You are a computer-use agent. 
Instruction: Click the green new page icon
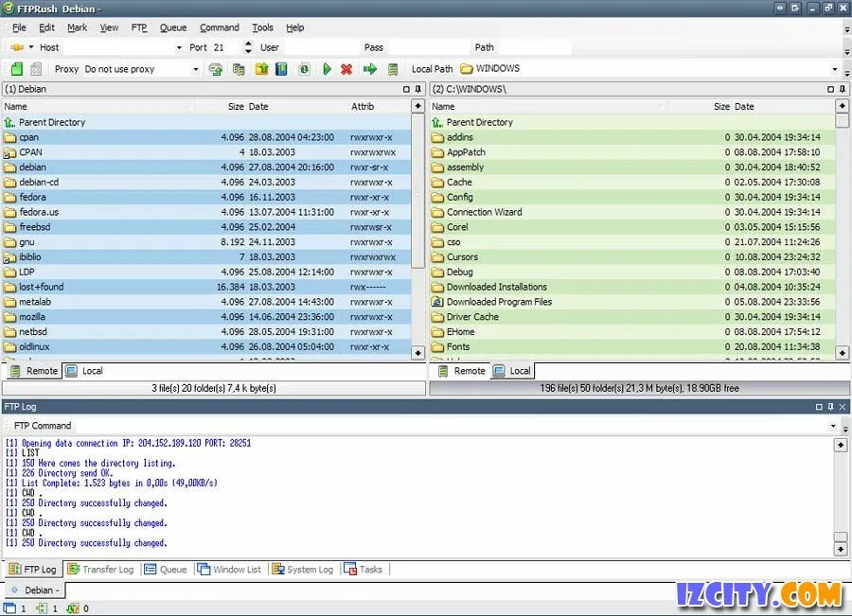pyautogui.click(x=17, y=69)
